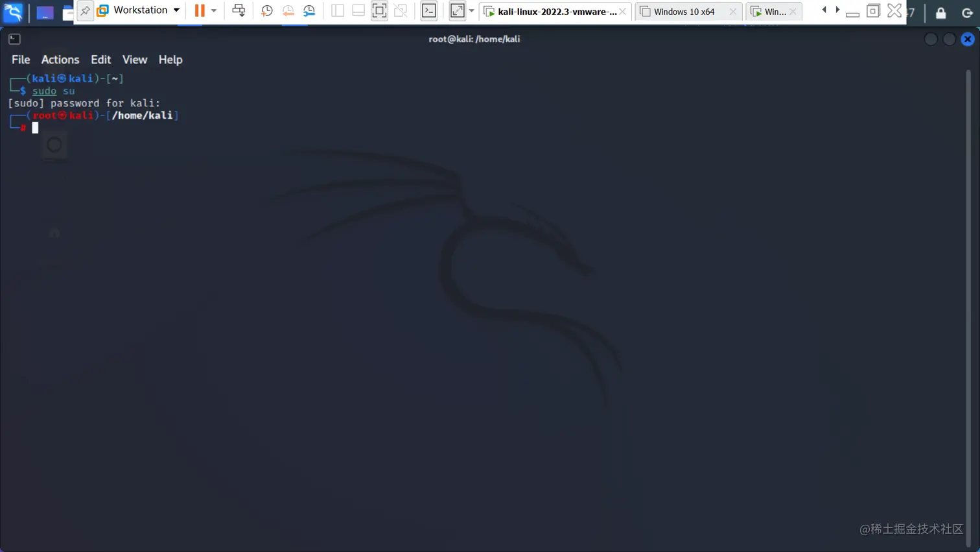Send Ctrl+Alt+Del to the VM
Image resolution: width=980 pixels, height=552 pixels.
click(x=239, y=10)
